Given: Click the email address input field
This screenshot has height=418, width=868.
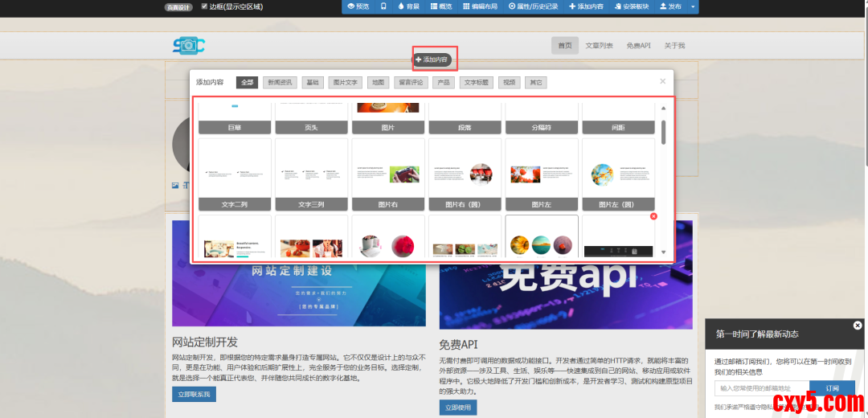Looking at the screenshot, I should [x=761, y=388].
